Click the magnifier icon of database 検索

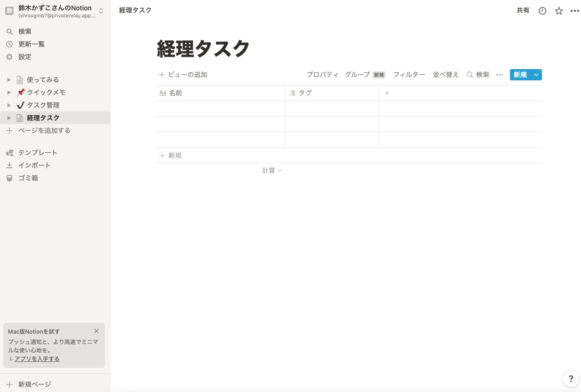tap(470, 75)
